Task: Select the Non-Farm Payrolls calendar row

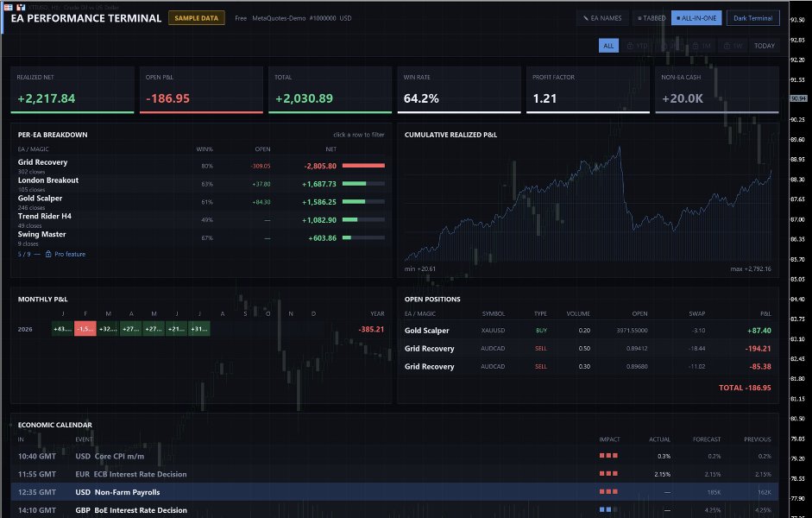Action: (394, 492)
